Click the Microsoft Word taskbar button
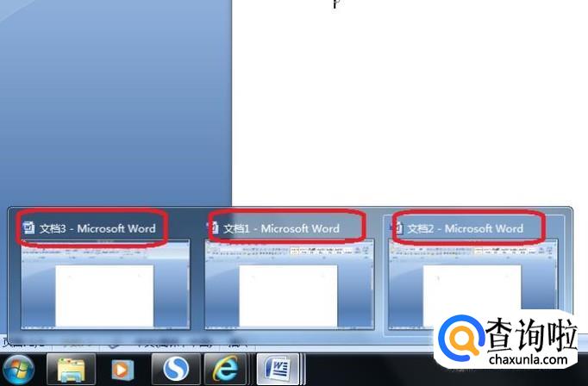This screenshot has height=386, width=588. click(x=278, y=370)
